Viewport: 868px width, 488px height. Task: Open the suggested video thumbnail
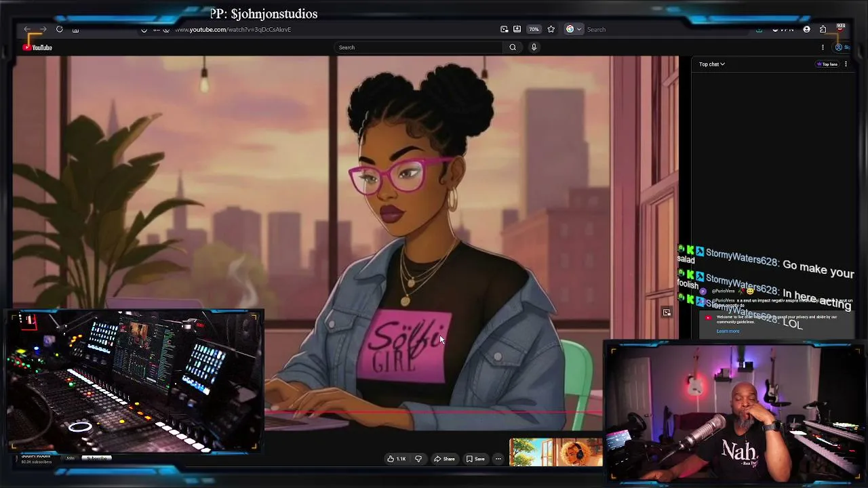coord(556,452)
